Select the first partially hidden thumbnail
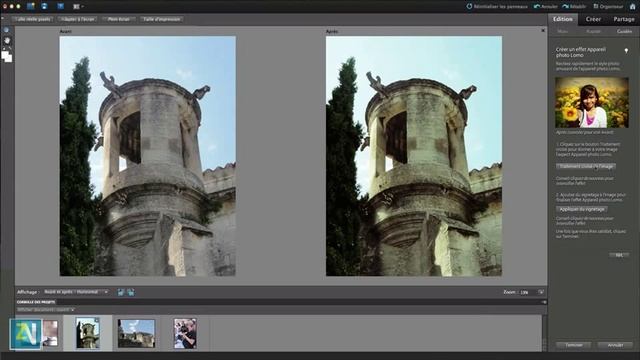Image resolution: width=640 pixels, height=360 pixels. click(x=50, y=333)
